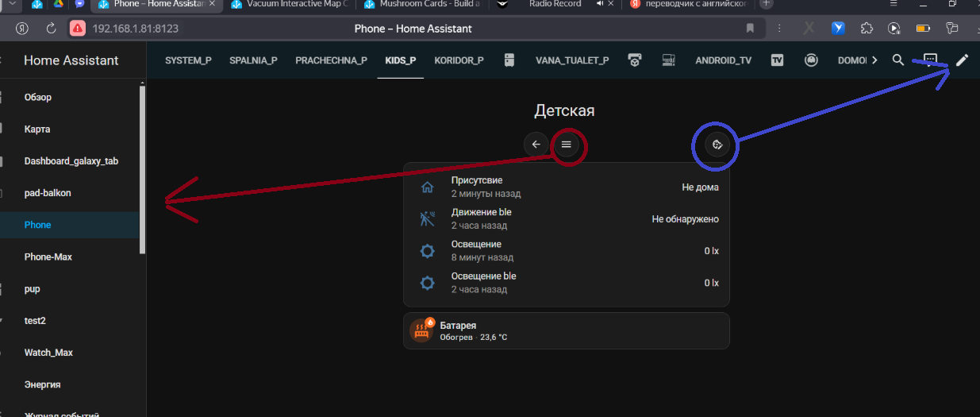Open the Присутсвие entity row
The height and width of the screenshot is (417, 980).
(x=567, y=187)
